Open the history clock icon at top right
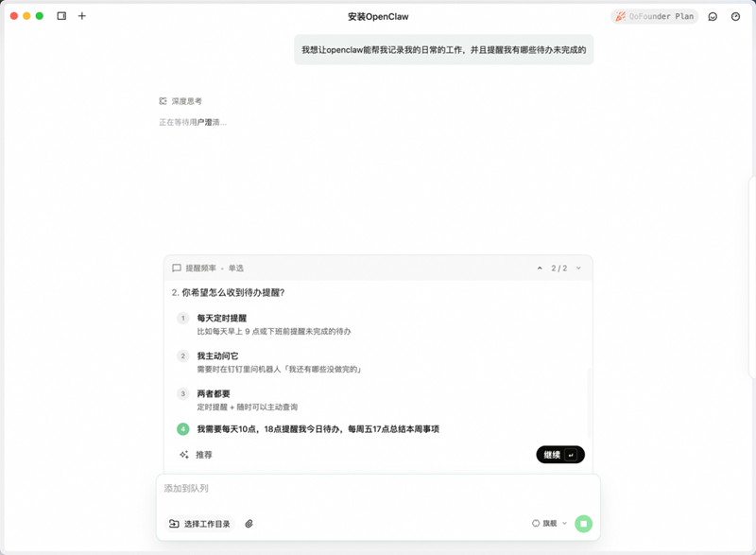 pos(735,16)
